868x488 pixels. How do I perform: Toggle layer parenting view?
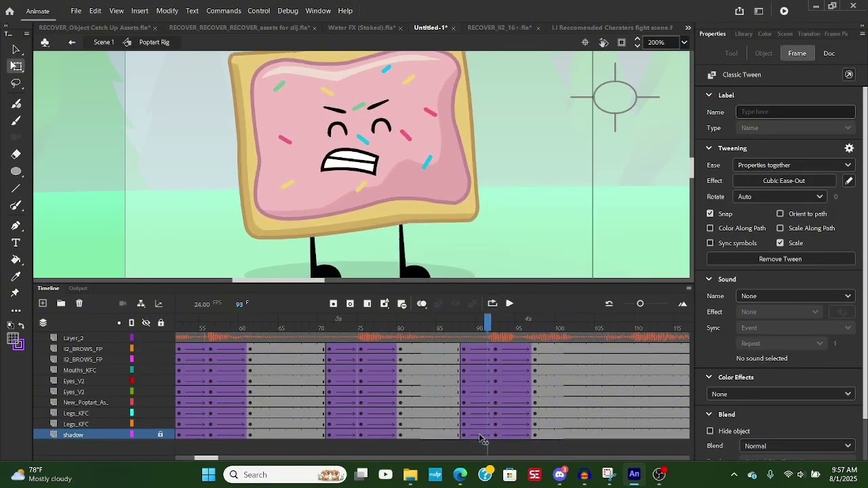pyautogui.click(x=141, y=304)
